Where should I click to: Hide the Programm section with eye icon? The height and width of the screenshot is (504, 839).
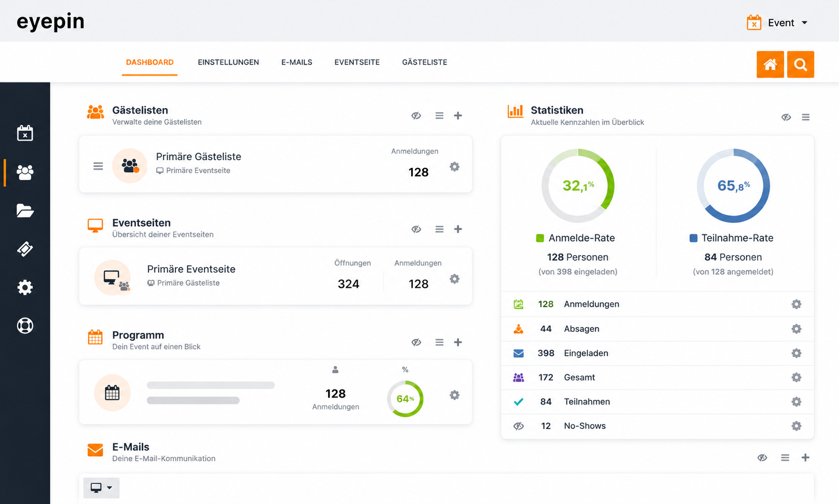pyautogui.click(x=416, y=342)
